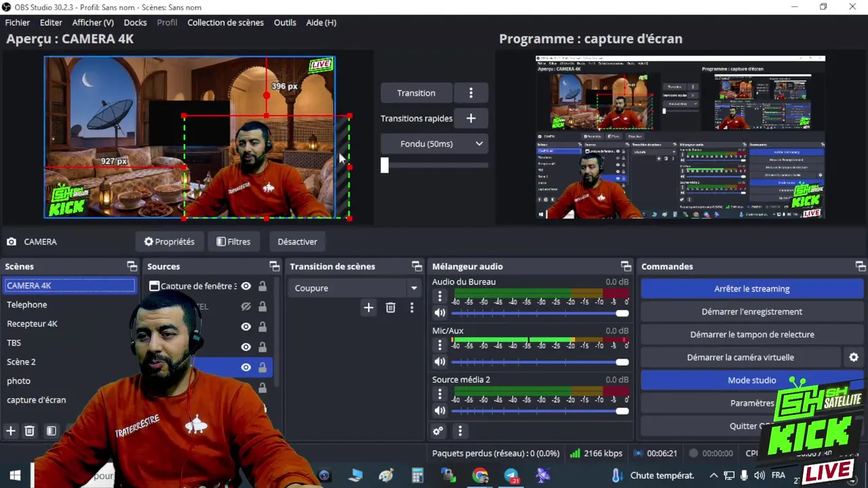Screen dimensions: 868x488
Task: Undock the Mélangeur audio panel
Action: 626,266
